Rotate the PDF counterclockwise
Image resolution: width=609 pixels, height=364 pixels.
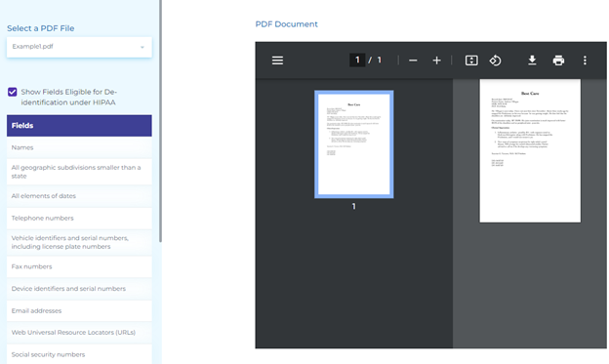coord(495,61)
